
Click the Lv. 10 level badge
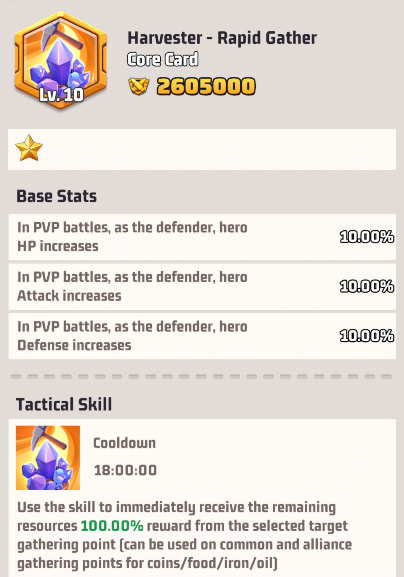click(61, 95)
